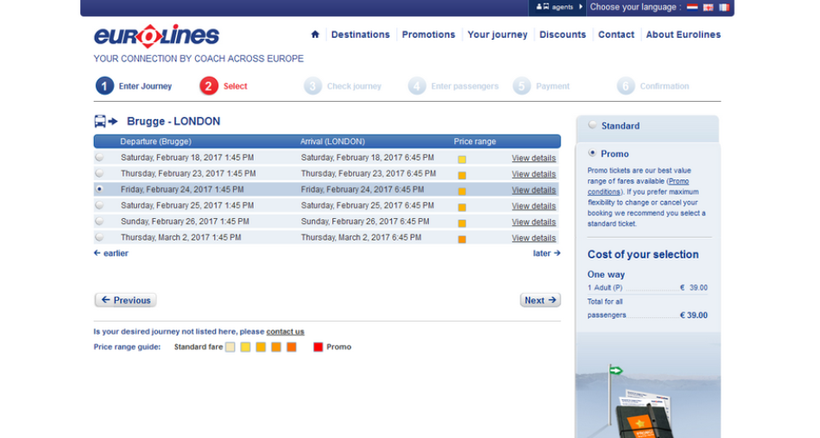Open the Your journey menu
Viewport: 820px width, 438px height.
click(x=497, y=34)
